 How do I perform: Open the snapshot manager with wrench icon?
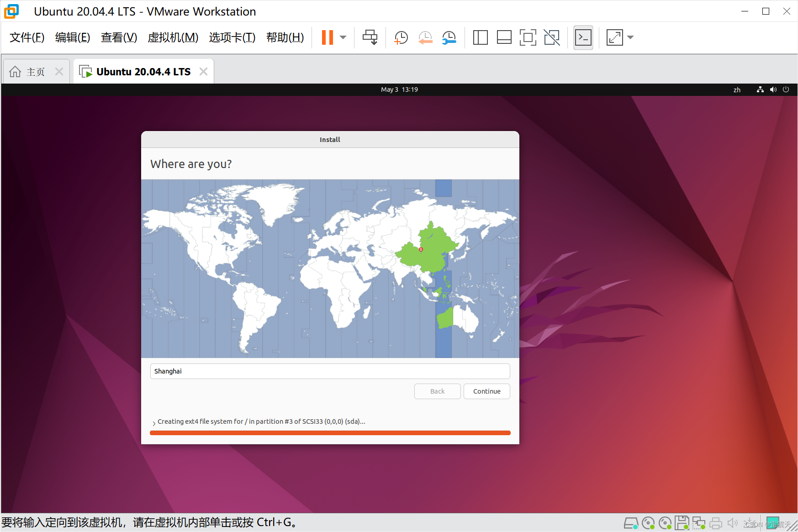coord(449,37)
